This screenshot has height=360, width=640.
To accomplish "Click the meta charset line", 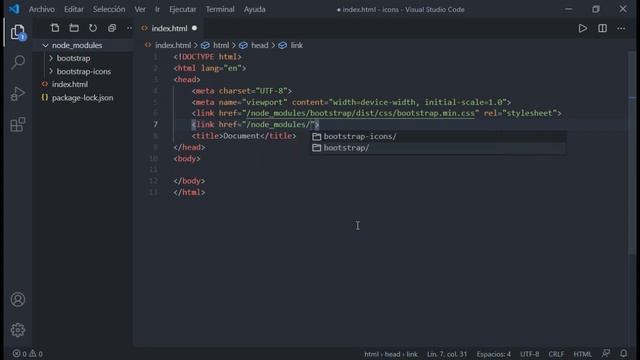I will (242, 91).
